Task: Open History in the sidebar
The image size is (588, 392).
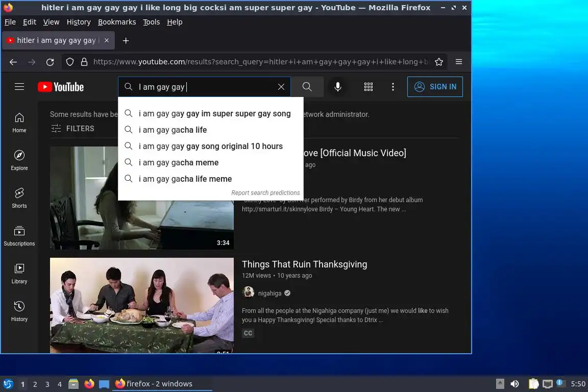Action: click(19, 311)
